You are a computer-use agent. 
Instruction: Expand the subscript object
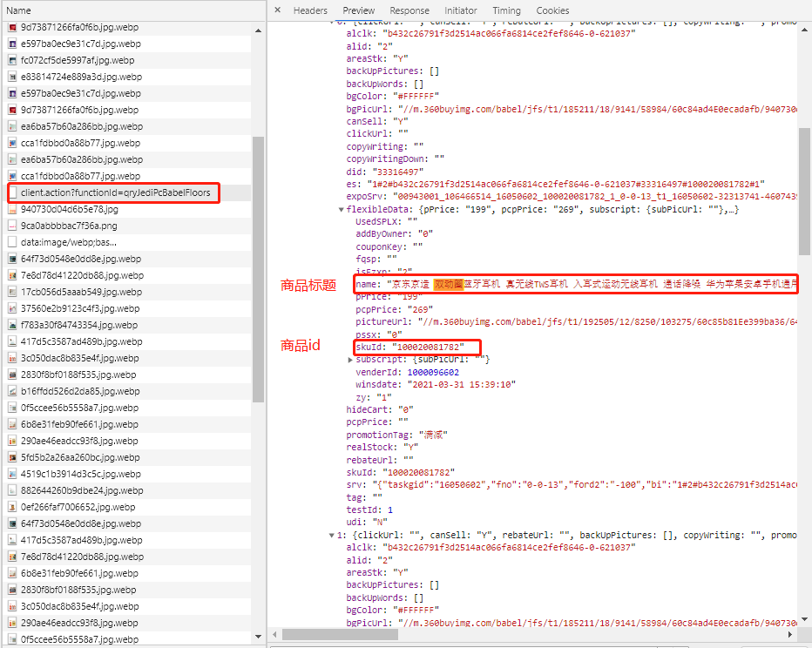[x=350, y=359]
